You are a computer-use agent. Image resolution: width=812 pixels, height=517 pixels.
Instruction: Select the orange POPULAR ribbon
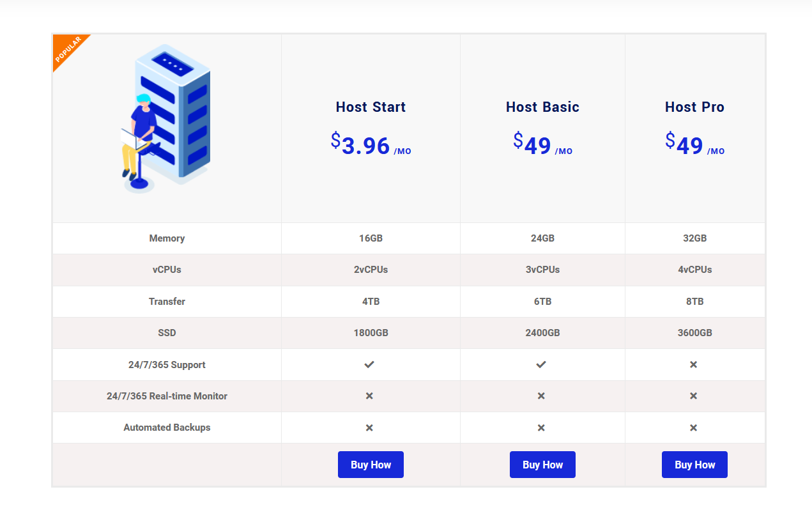pos(69,54)
